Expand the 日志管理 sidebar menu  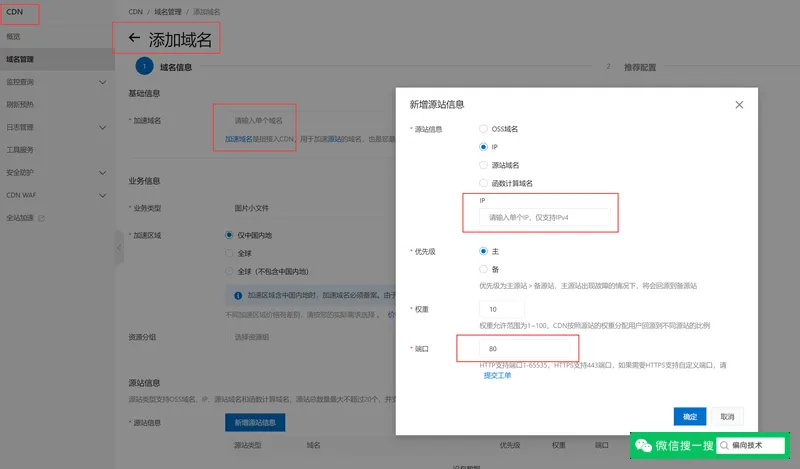click(103, 128)
